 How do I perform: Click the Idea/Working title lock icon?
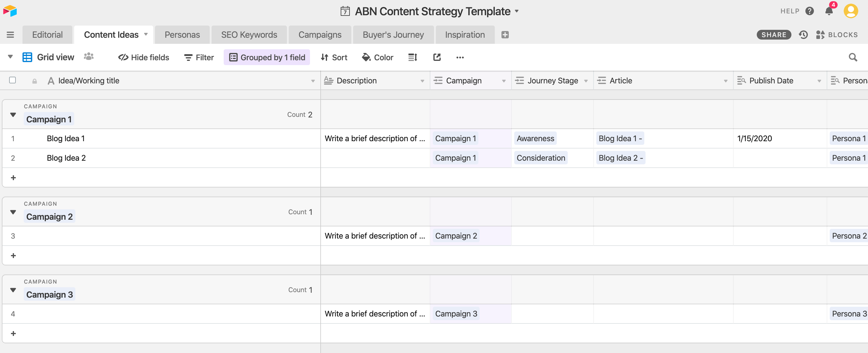[34, 81]
